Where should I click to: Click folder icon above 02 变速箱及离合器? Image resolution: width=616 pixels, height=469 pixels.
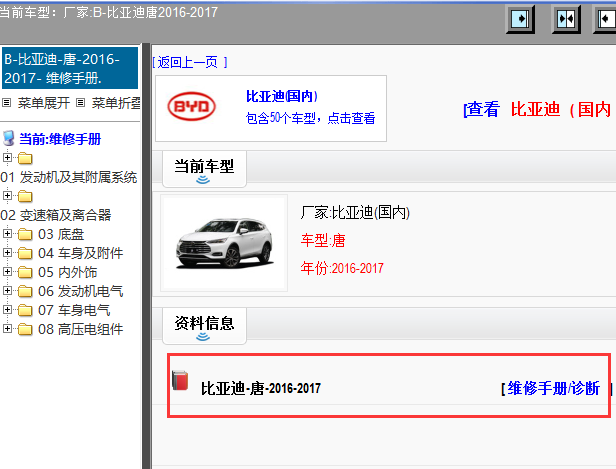click(x=25, y=196)
